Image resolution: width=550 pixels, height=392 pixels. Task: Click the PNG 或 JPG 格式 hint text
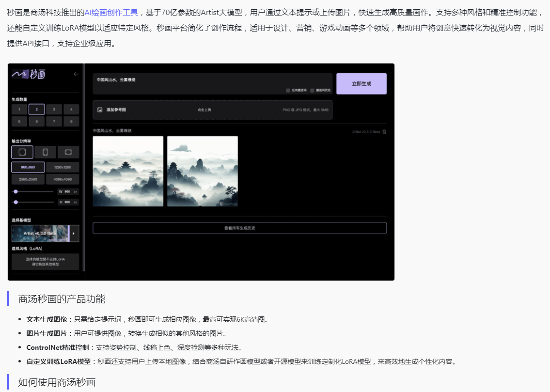305,110
